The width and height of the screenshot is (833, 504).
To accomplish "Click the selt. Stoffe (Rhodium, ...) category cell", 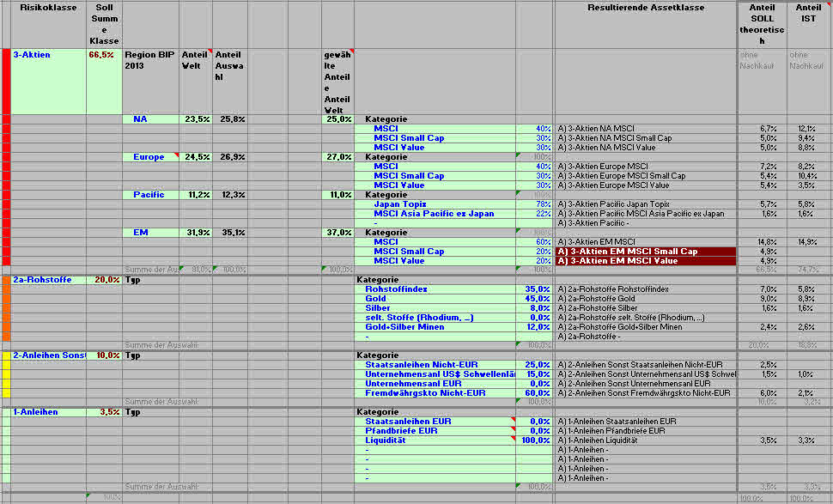I will tap(435, 319).
